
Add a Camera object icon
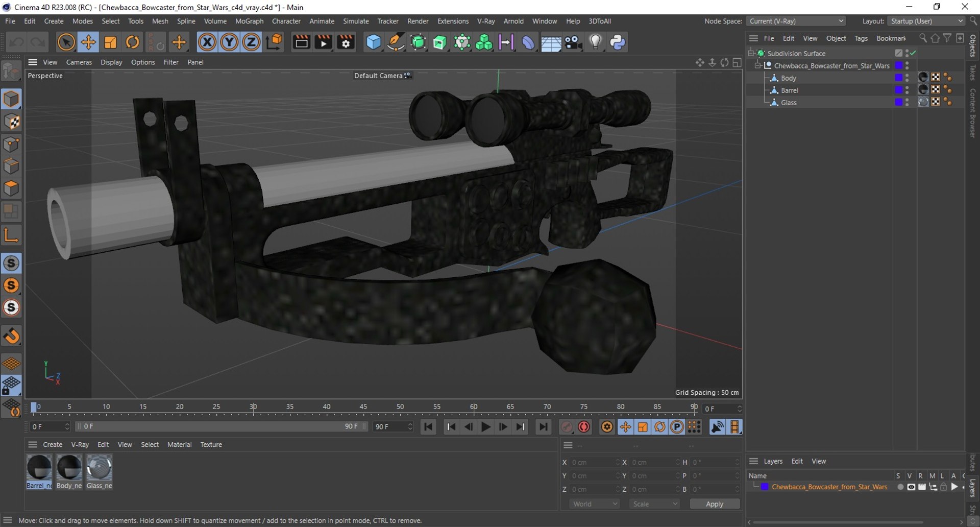(x=573, y=42)
